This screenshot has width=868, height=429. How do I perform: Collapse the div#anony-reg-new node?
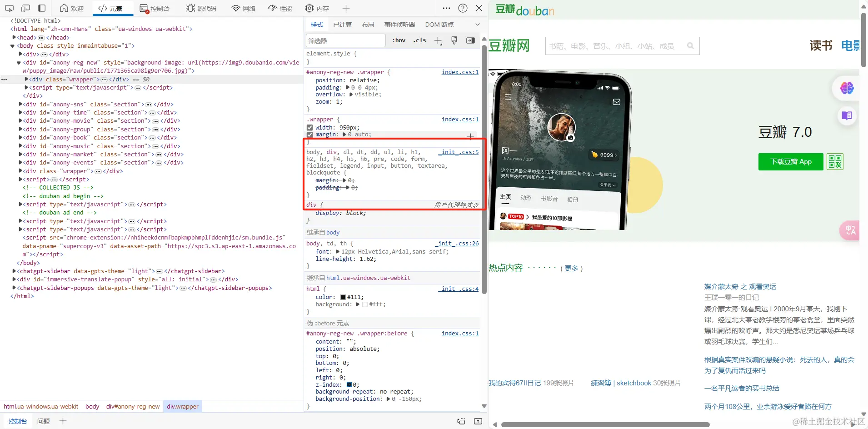tap(19, 63)
